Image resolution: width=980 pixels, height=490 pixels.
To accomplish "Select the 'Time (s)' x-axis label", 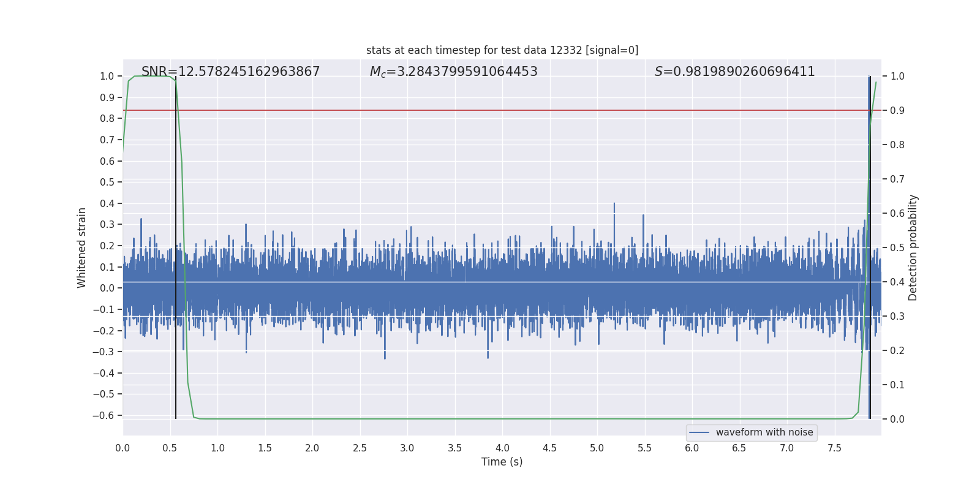I will tap(502, 462).
